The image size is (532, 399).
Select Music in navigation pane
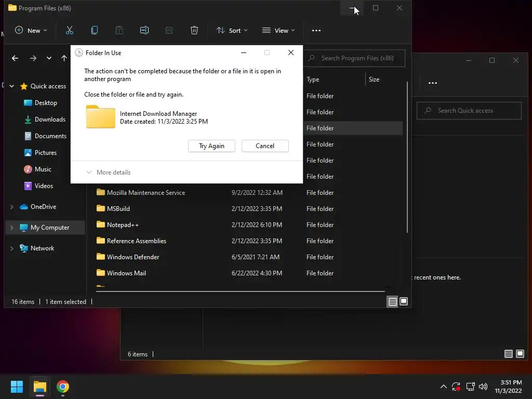click(x=43, y=169)
